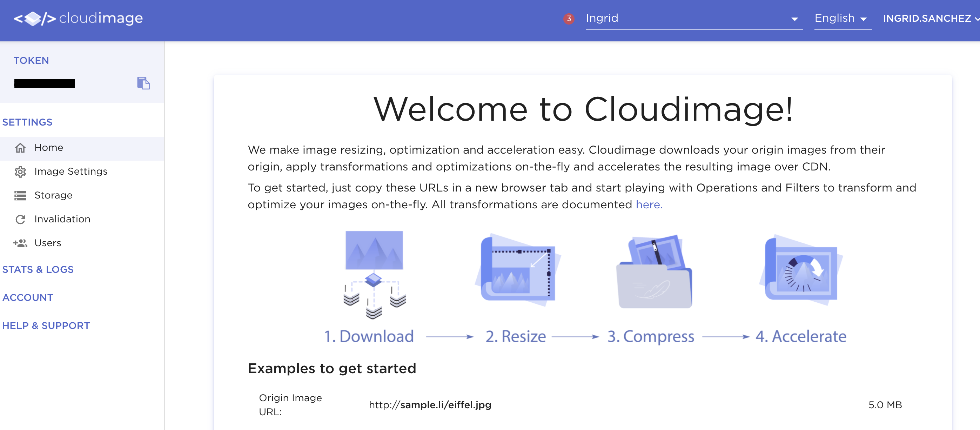Viewport: 980px width, 430px height.
Task: Select the Invalidation refresh icon
Action: (21, 219)
